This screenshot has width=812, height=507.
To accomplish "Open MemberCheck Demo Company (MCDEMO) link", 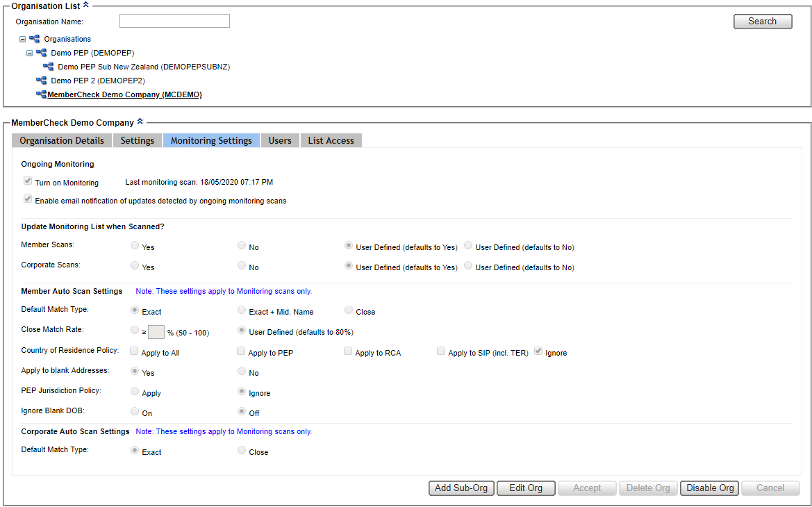I will click(125, 94).
